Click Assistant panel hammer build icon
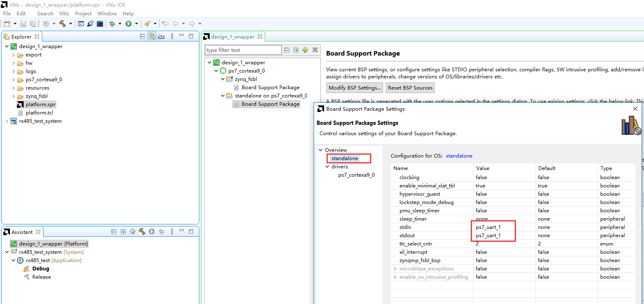The width and height of the screenshot is (644, 304). [142, 232]
